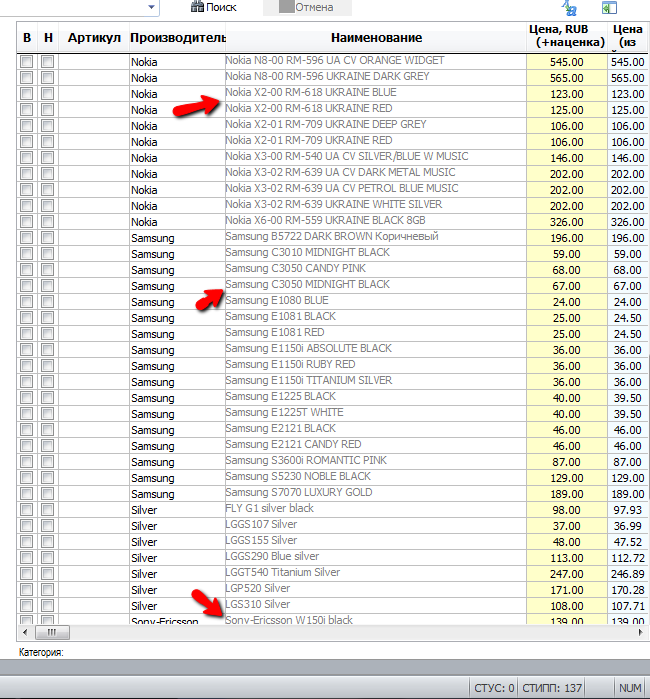Open the dropdown arrow left of Поиск
Viewport: 650px width, 699px height.
[152, 7]
